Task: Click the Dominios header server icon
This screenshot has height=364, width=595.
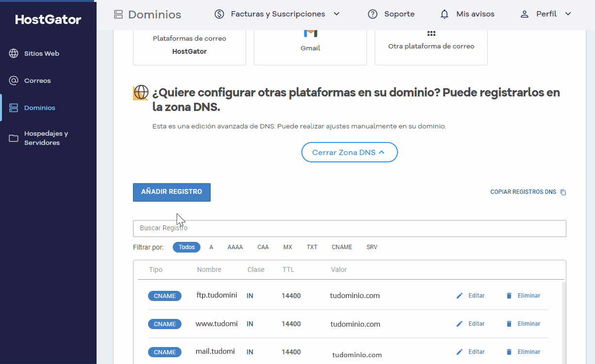Action: click(x=118, y=15)
